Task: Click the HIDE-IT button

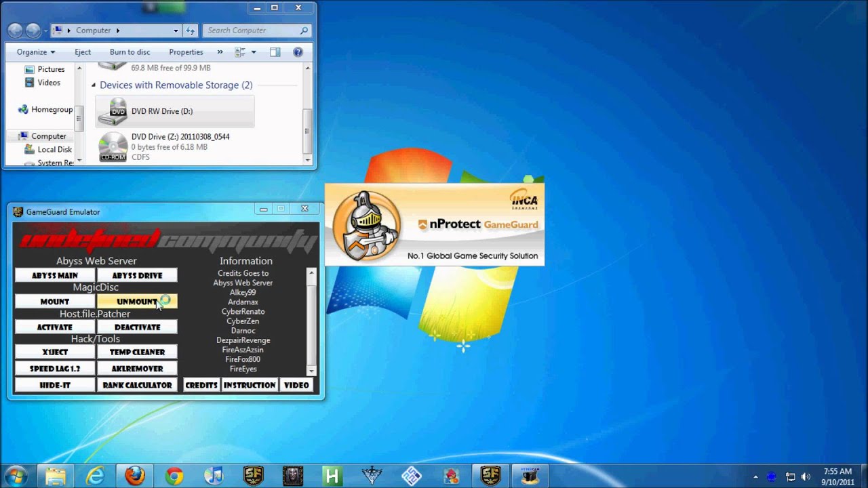Action: (55, 385)
